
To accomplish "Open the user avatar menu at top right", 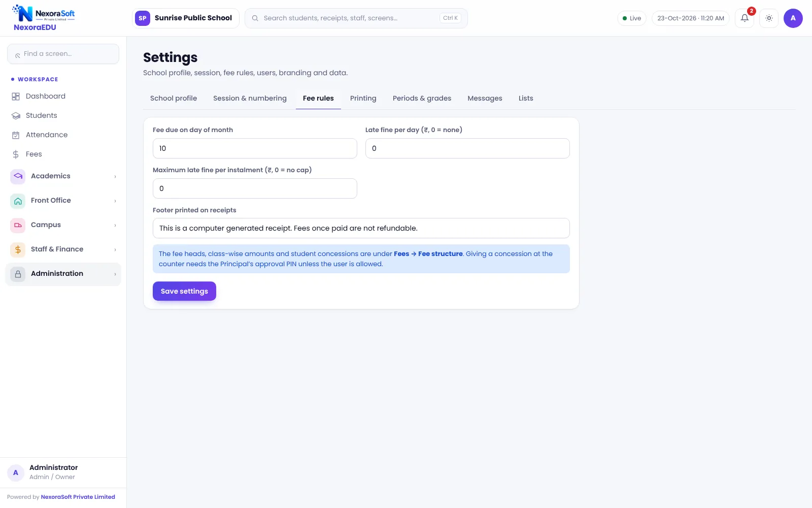I will tap(793, 18).
